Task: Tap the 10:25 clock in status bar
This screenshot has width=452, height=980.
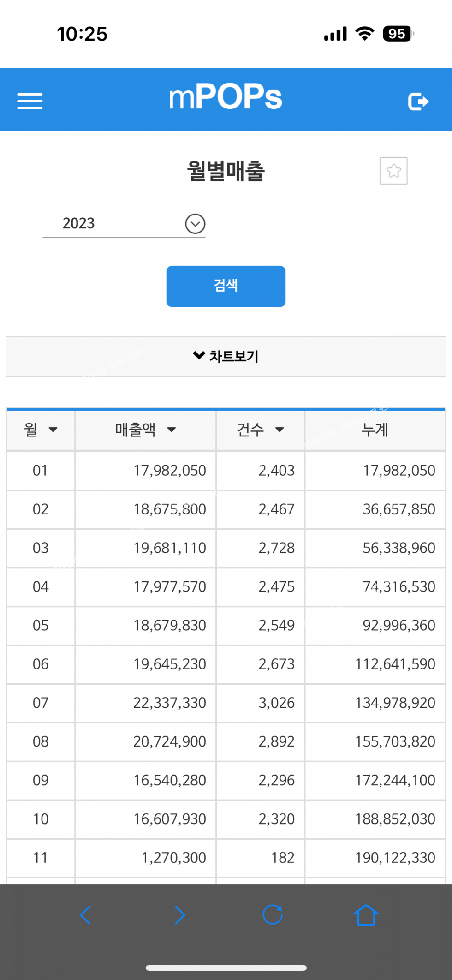Action: [x=82, y=34]
